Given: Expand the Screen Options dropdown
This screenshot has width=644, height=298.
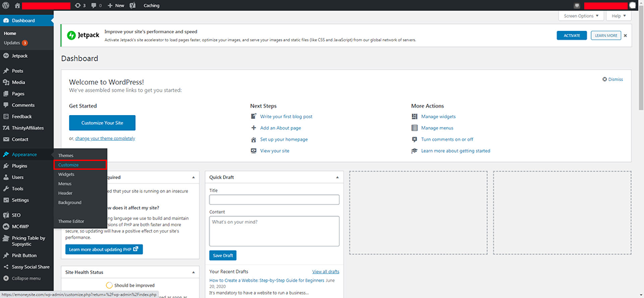Looking at the screenshot, I should tap(581, 16).
